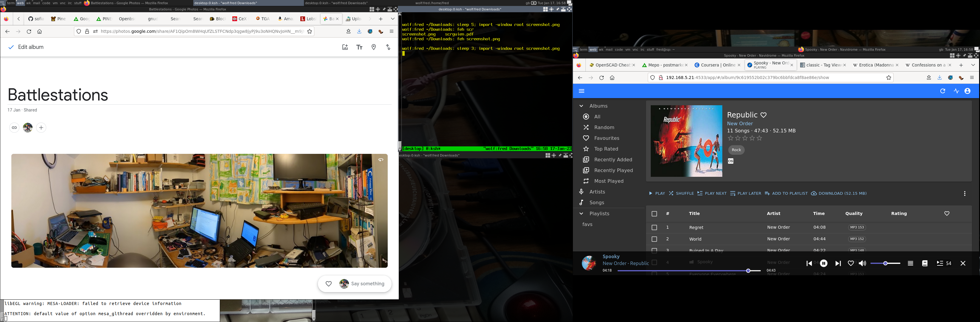Click the SHUFFLE button for the album
The height and width of the screenshot is (322, 980).
(681, 193)
